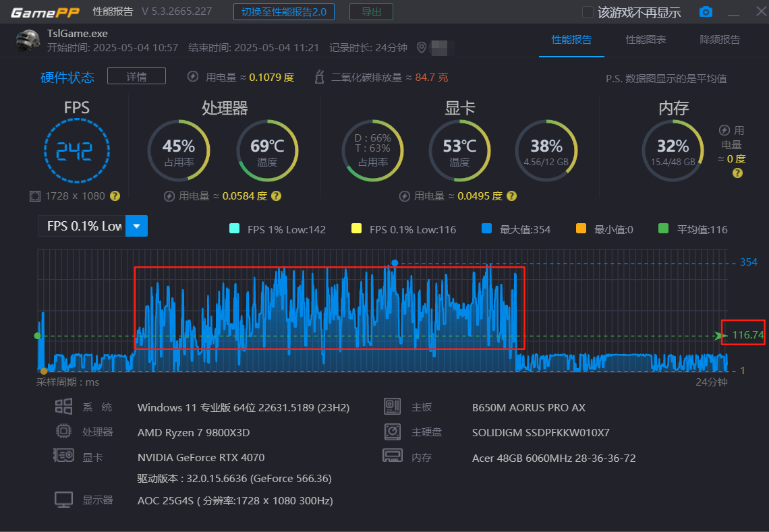Click lightning icon beside CPU power usage
This screenshot has height=532, width=769.
[169, 196]
